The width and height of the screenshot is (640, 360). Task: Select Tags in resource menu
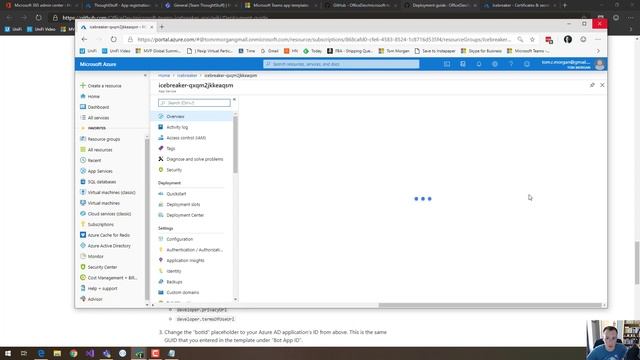click(x=167, y=148)
